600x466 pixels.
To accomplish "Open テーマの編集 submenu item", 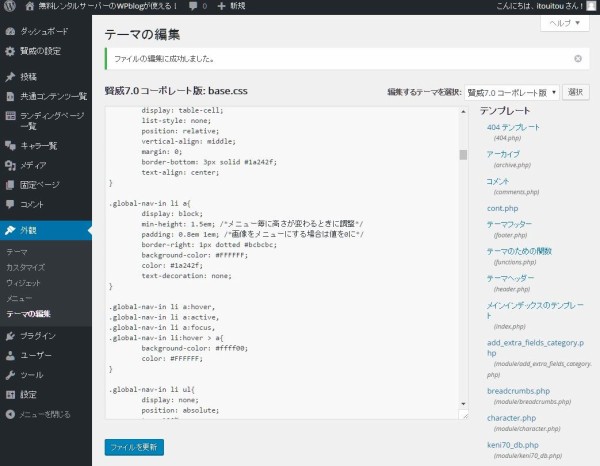I will (28, 314).
